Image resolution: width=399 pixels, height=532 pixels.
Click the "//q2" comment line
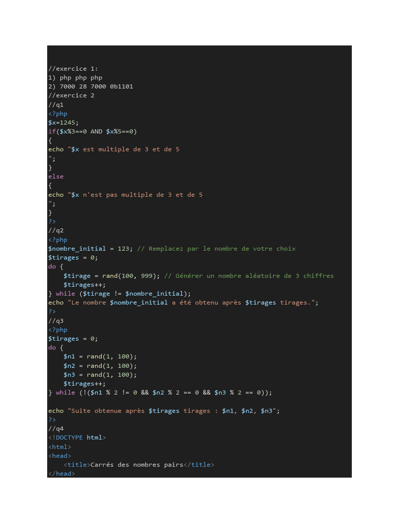[x=56, y=230]
